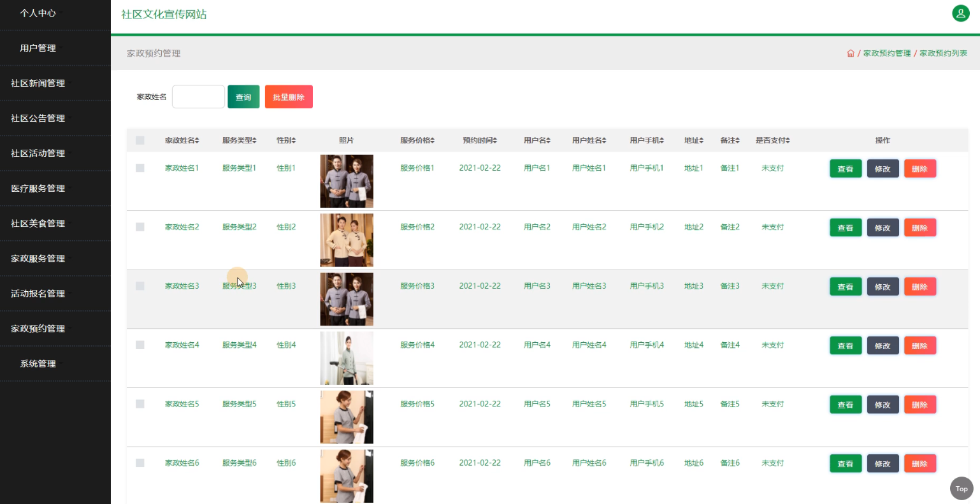Click 查看 for 家政姓名5 row
Viewport: 980px width, 504px height.
click(x=846, y=405)
